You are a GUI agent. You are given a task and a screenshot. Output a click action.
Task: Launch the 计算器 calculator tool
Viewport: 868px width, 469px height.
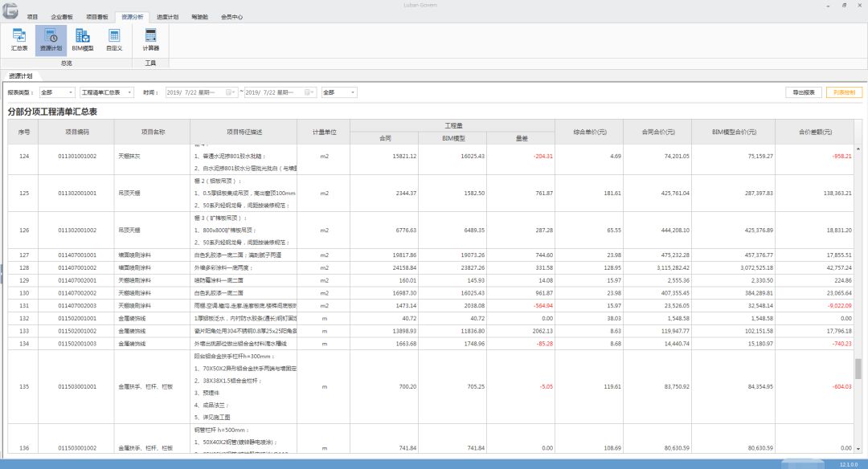click(150, 40)
